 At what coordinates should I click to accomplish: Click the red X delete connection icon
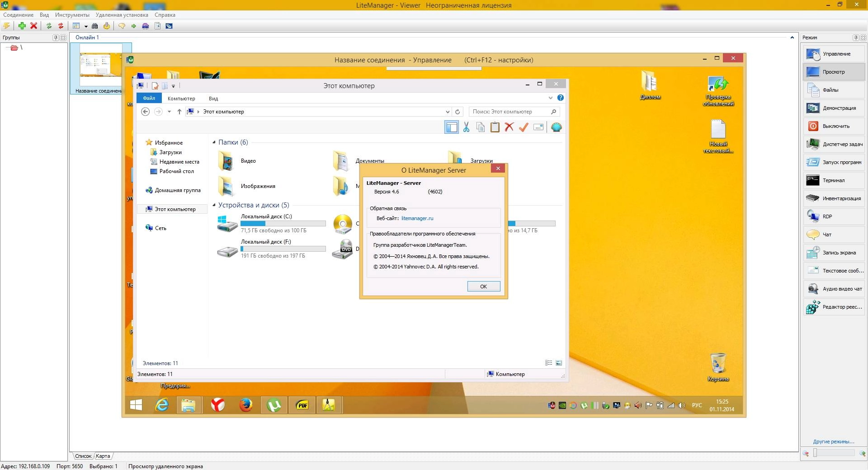tap(33, 26)
